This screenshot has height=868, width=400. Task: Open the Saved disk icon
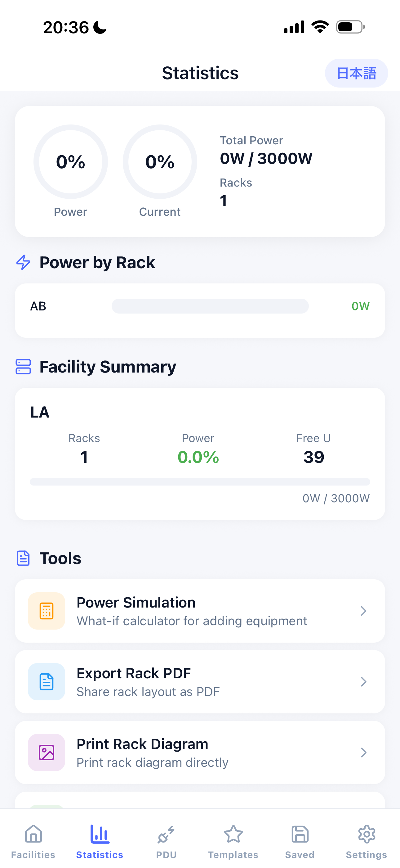[x=300, y=834]
